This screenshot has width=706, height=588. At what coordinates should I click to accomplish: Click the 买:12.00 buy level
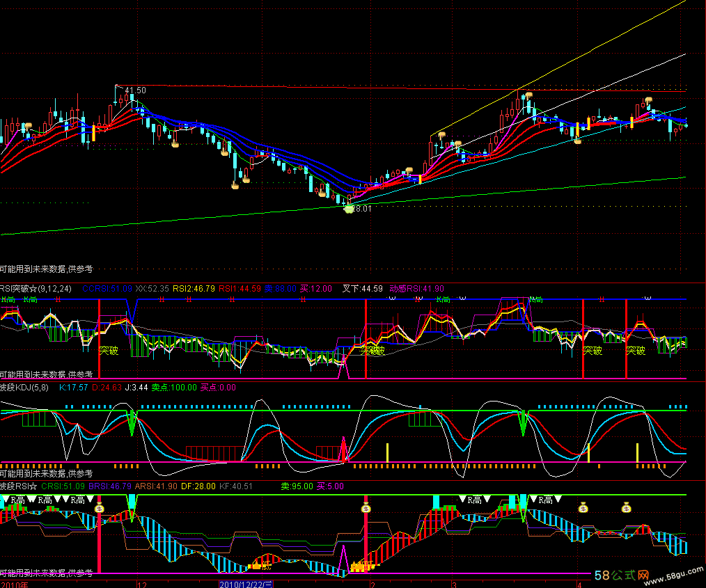point(315,289)
